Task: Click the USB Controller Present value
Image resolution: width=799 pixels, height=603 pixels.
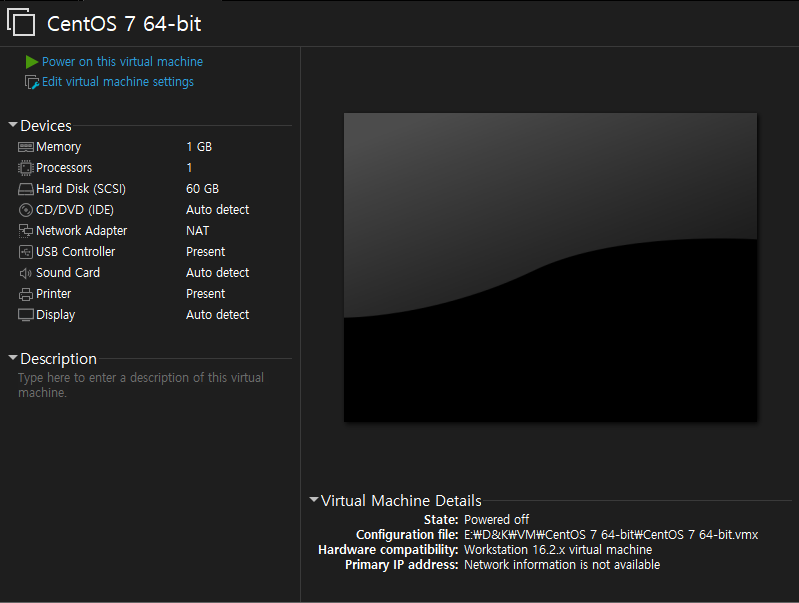Action: tap(205, 252)
